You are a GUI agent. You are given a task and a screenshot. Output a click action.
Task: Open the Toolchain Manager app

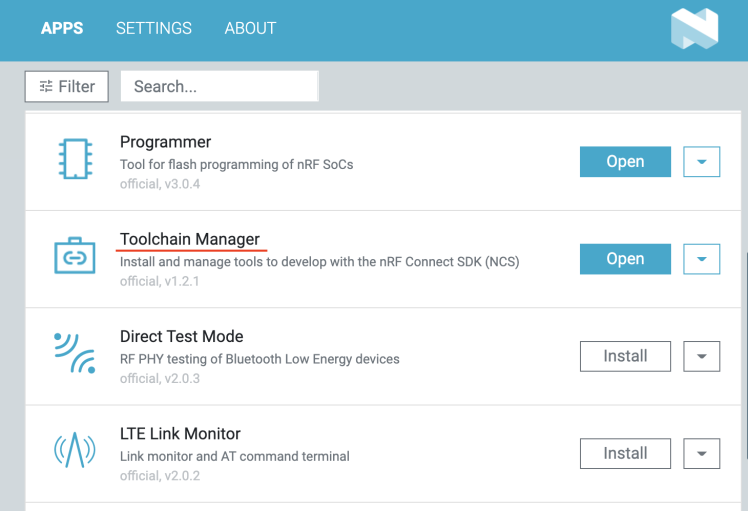pyautogui.click(x=625, y=259)
